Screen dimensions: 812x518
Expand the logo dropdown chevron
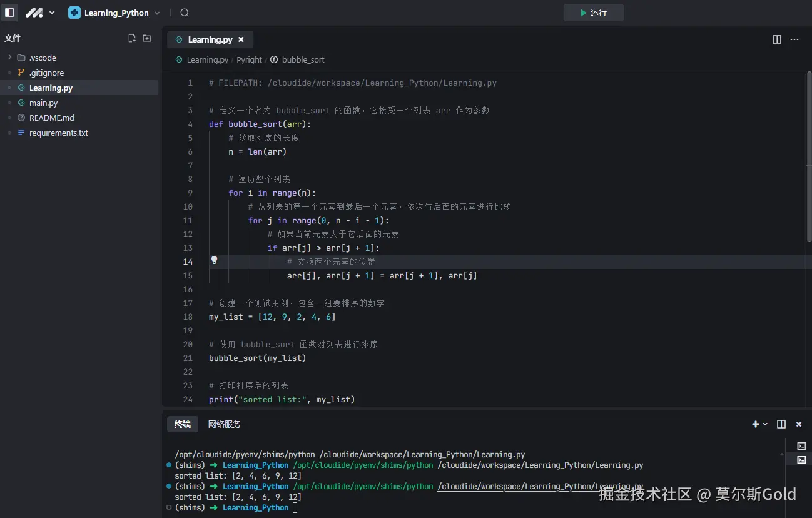pyautogui.click(x=52, y=13)
